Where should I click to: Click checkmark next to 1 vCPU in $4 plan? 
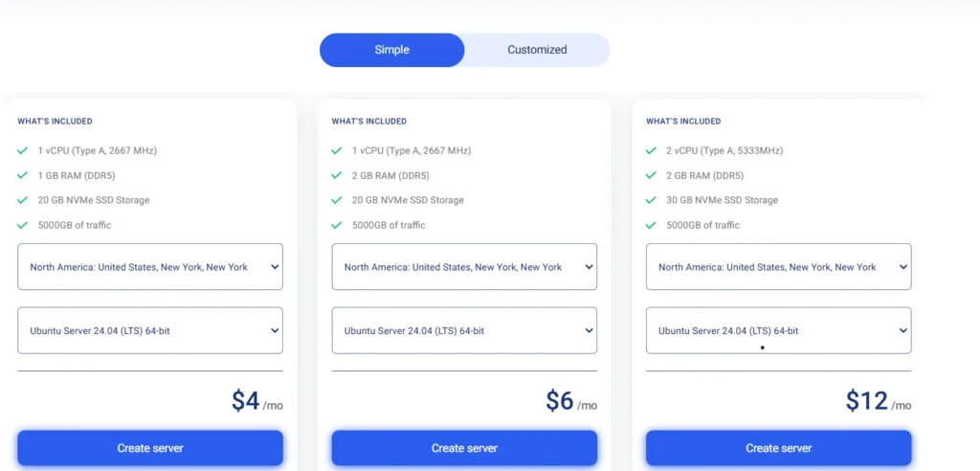pyautogui.click(x=23, y=150)
